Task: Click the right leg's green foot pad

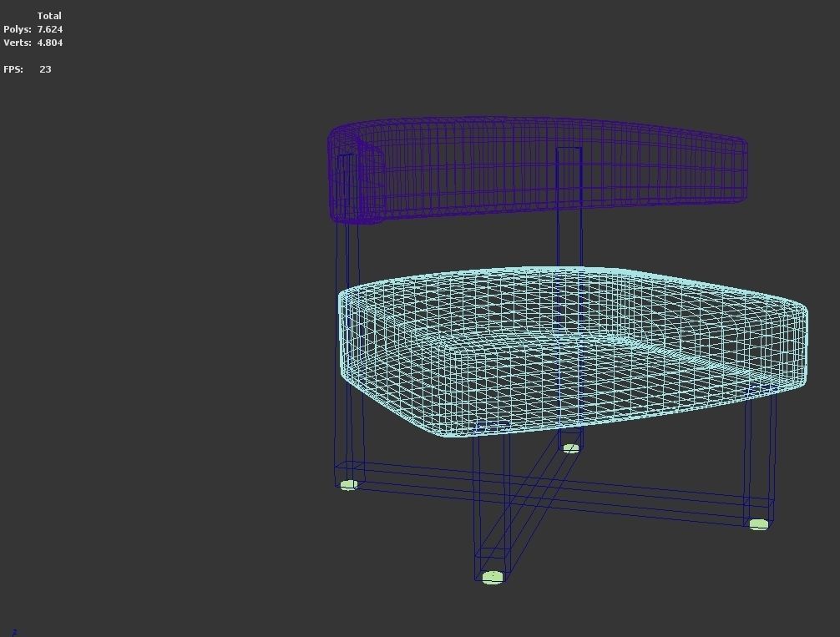Action: [758, 524]
